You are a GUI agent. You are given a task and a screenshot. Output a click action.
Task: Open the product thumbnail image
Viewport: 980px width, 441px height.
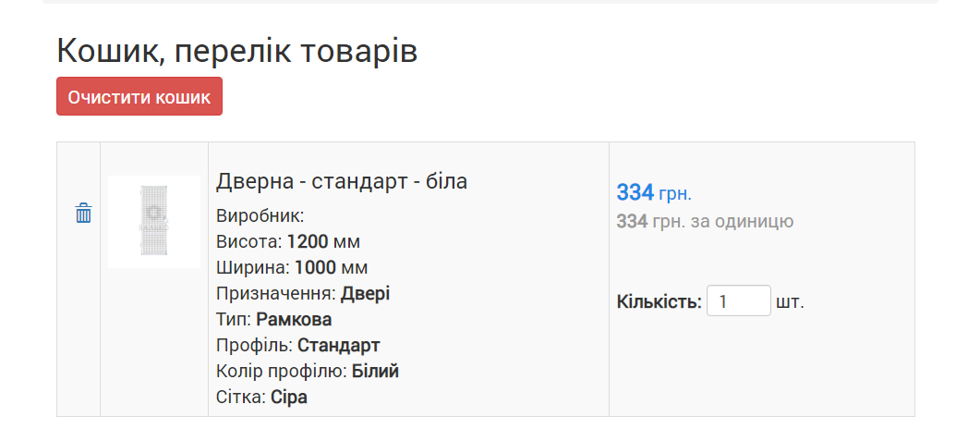(x=154, y=222)
